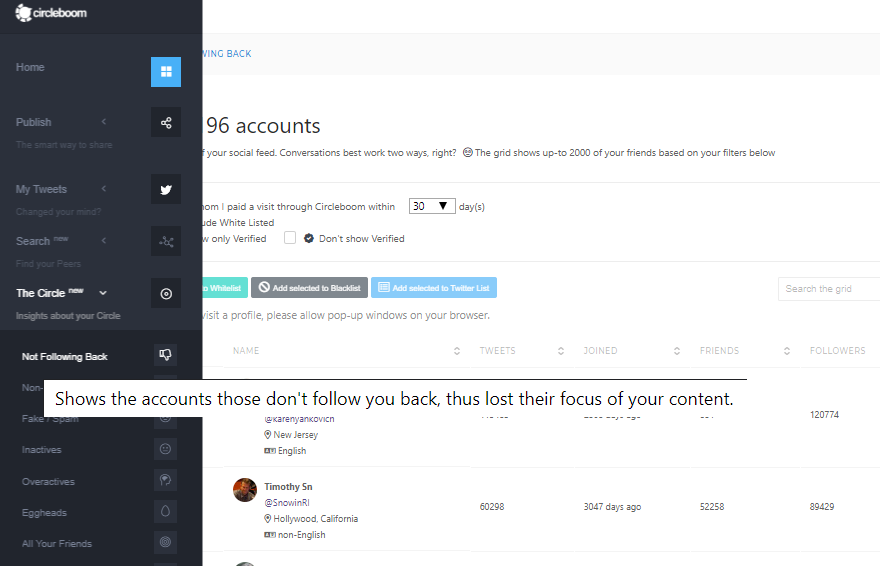The width and height of the screenshot is (880, 566).
Task: Open the Publish menu item
Action: [x=33, y=122]
